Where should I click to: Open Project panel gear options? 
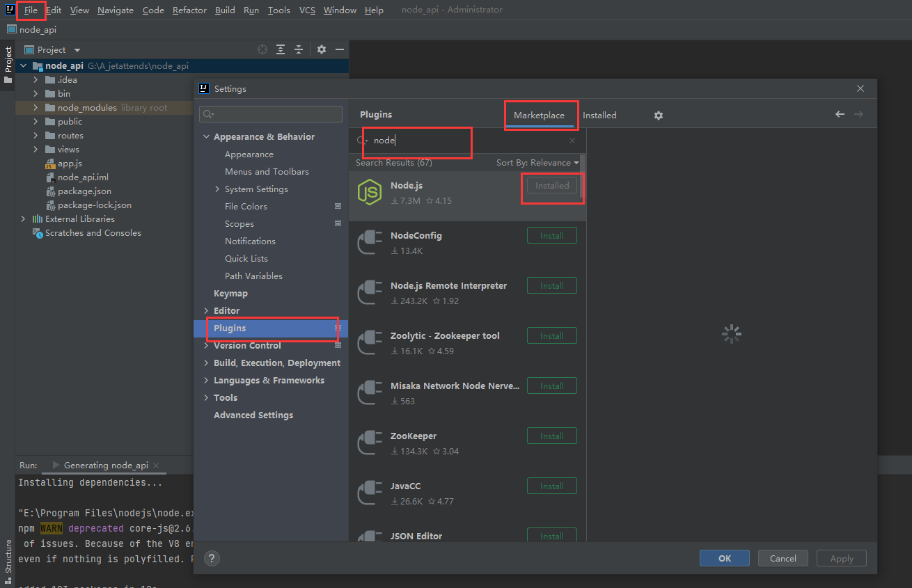coord(322,49)
